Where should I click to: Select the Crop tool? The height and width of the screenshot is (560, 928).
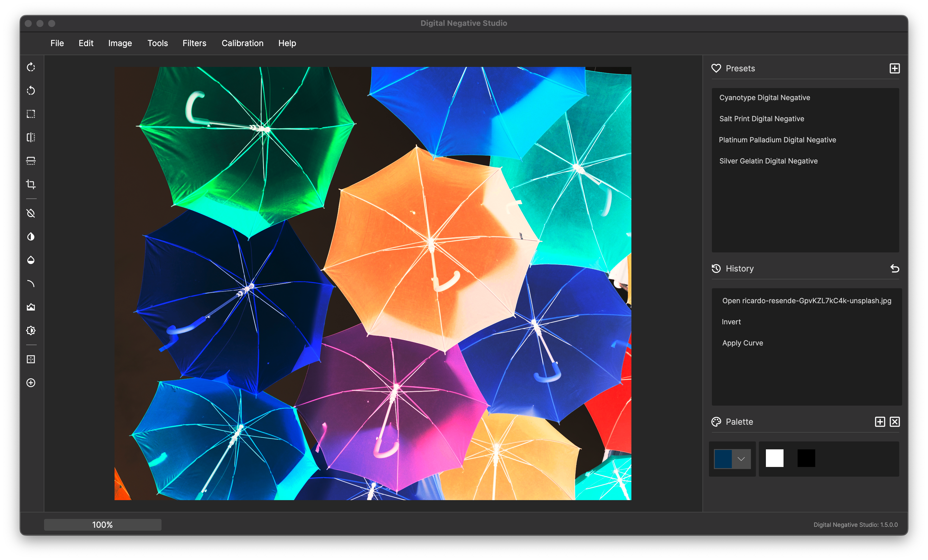tap(31, 184)
